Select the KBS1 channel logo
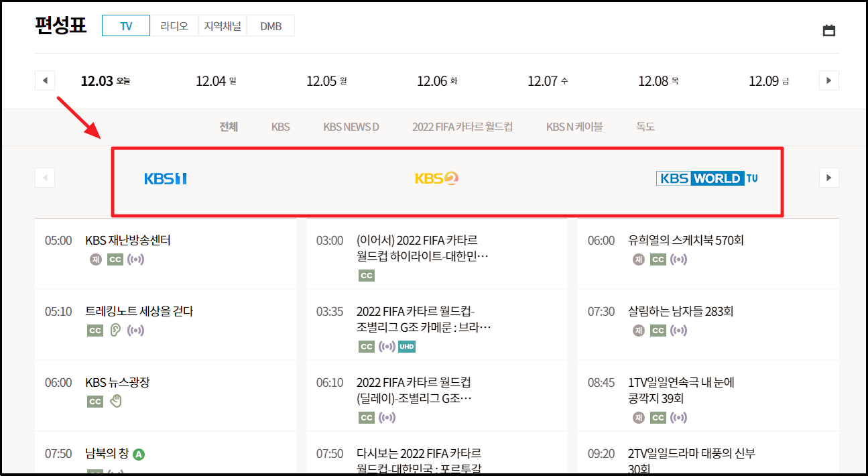This screenshot has height=476, width=868. click(166, 178)
